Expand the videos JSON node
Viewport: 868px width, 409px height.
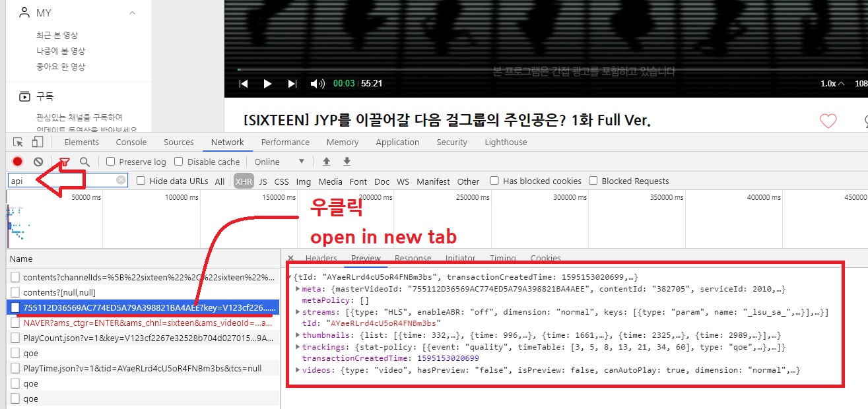click(x=298, y=370)
